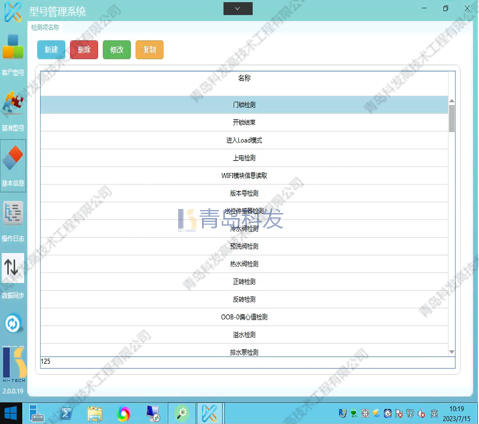This screenshot has width=479, height=424.
Task: Select the 溢水检测 row
Action: click(x=244, y=335)
